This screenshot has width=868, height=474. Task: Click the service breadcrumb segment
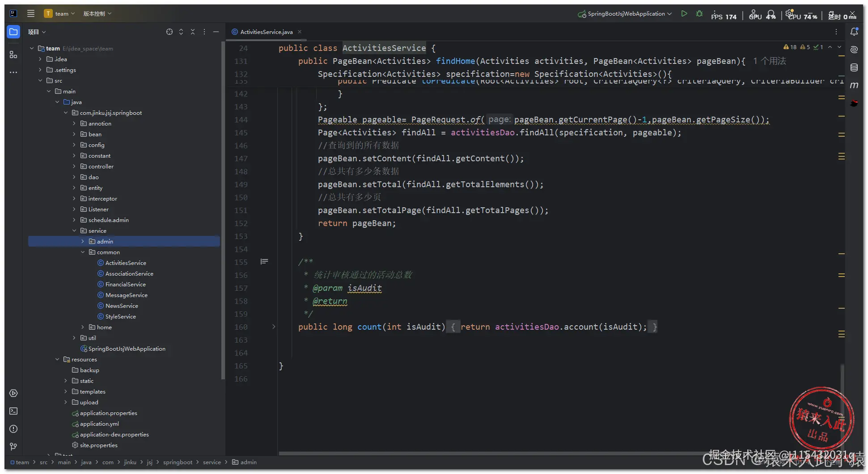(212, 462)
